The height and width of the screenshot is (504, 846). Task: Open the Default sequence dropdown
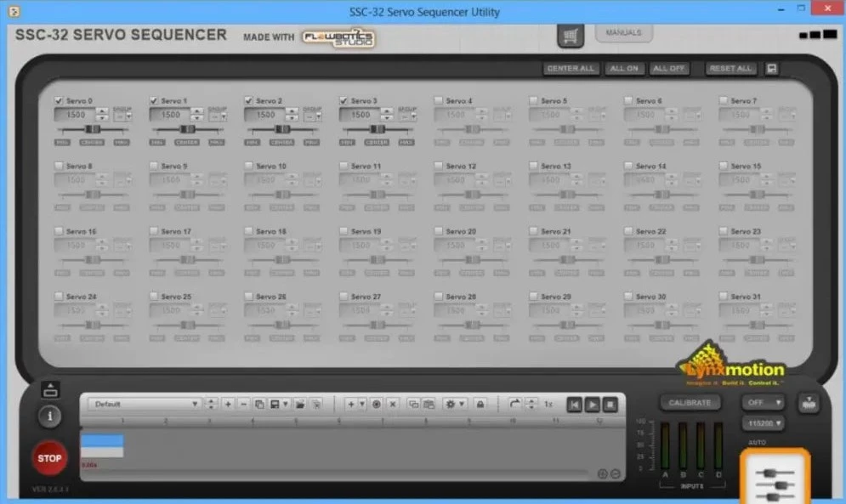point(145,405)
